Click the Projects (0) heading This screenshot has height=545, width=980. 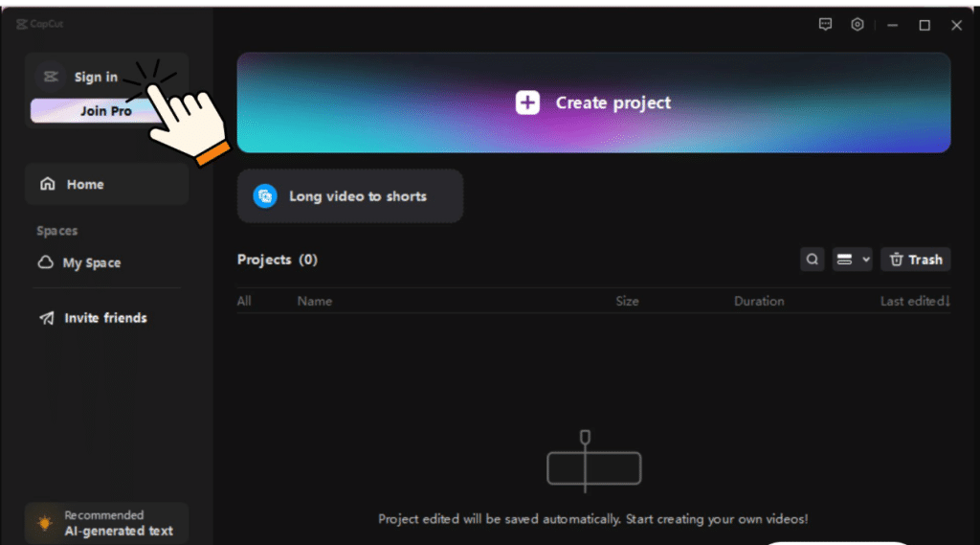278,260
